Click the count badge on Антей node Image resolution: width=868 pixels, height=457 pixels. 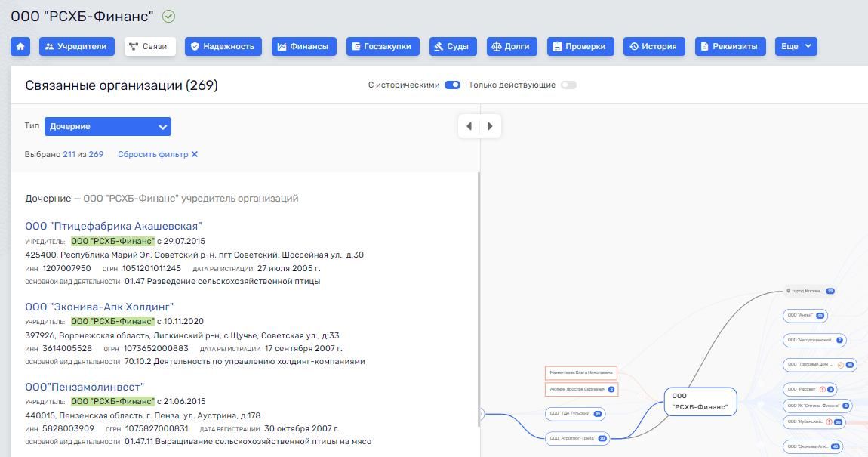(820, 316)
